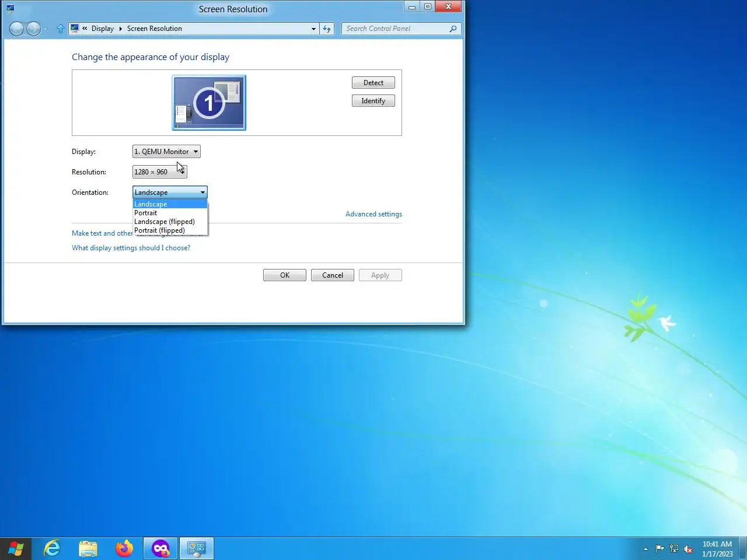Open File Explorer from the taskbar
The image size is (747, 560).
[x=88, y=548]
